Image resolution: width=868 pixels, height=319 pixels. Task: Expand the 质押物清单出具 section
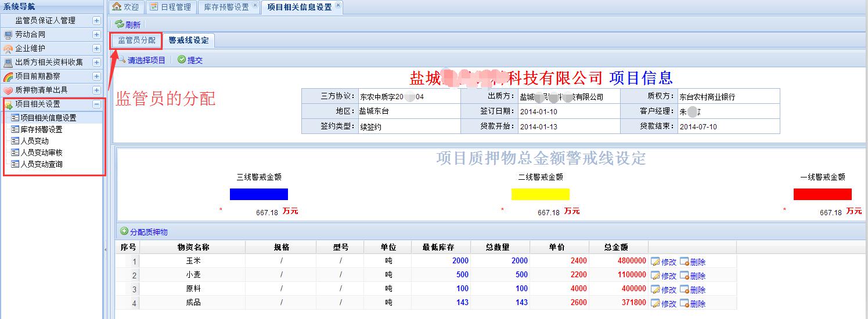(x=96, y=90)
